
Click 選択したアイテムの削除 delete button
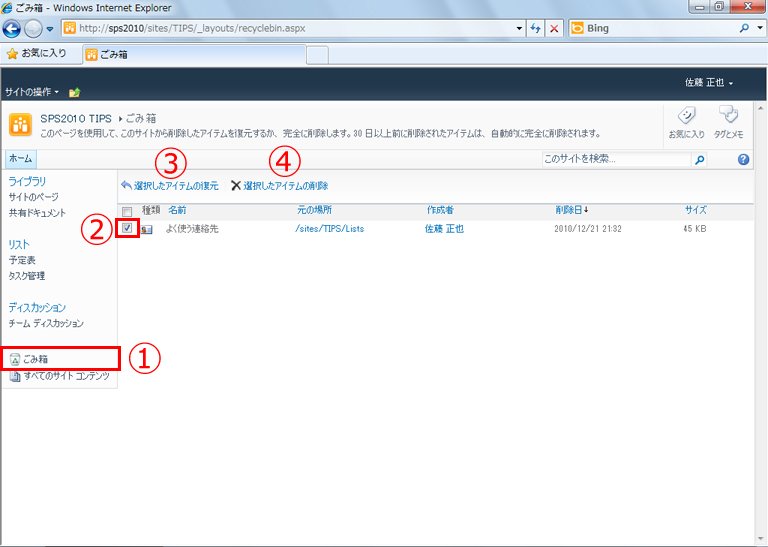[x=280, y=186]
